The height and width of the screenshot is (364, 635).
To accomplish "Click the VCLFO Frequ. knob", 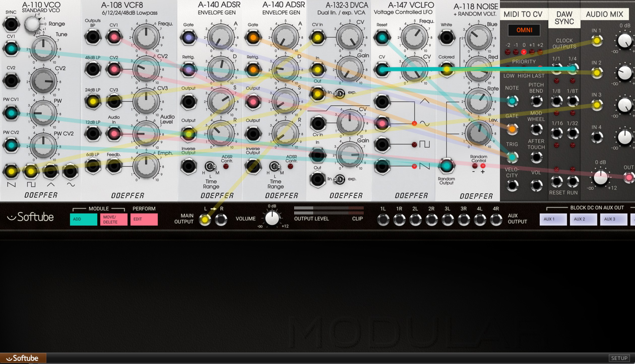I will [x=414, y=37].
